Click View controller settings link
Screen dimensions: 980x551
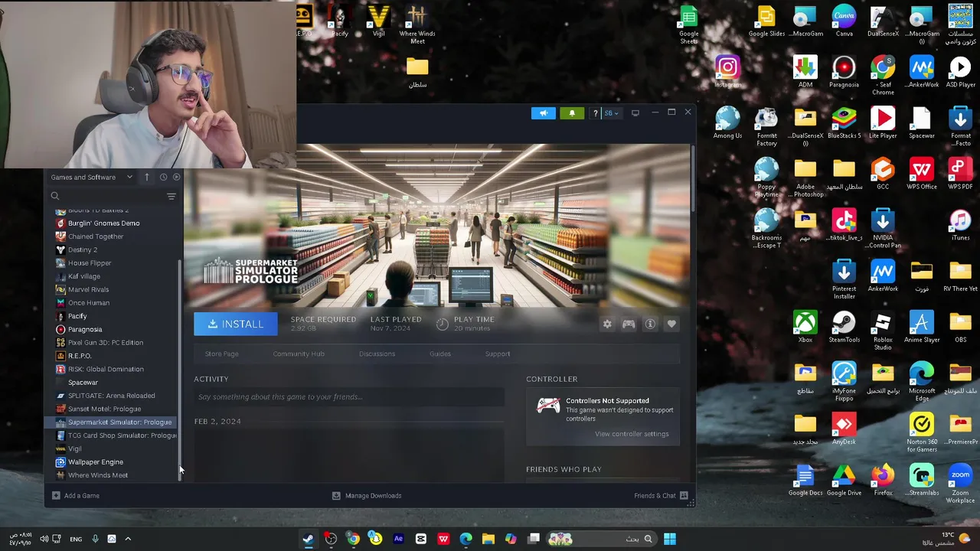(632, 434)
